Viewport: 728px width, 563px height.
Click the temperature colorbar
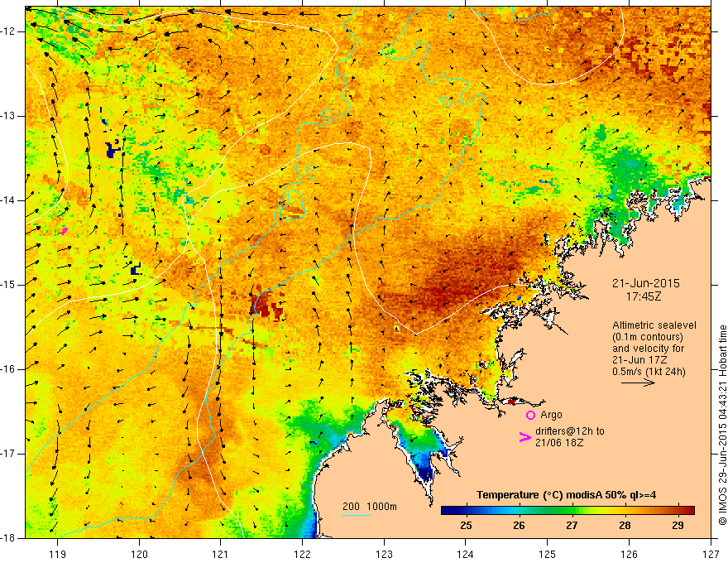pos(568,511)
